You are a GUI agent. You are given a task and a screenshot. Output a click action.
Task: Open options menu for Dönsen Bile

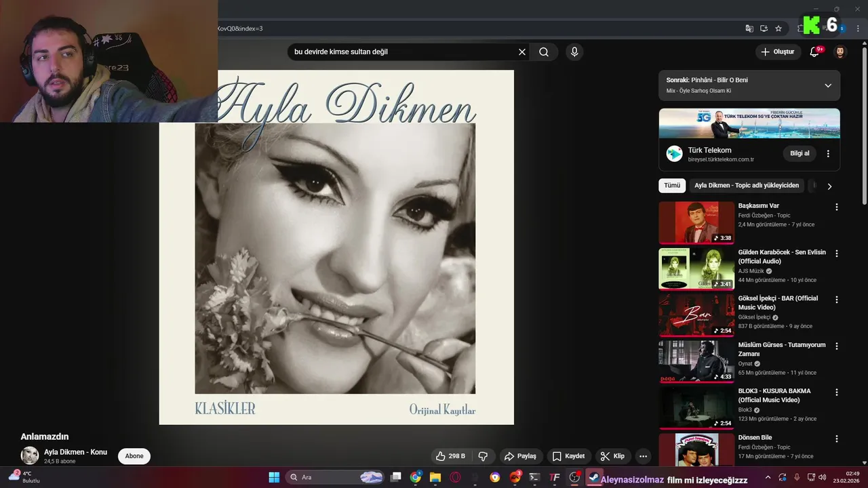point(836,439)
